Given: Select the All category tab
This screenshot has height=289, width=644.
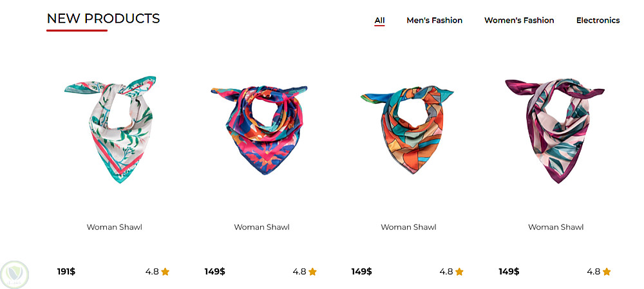Looking at the screenshot, I should 379,20.
